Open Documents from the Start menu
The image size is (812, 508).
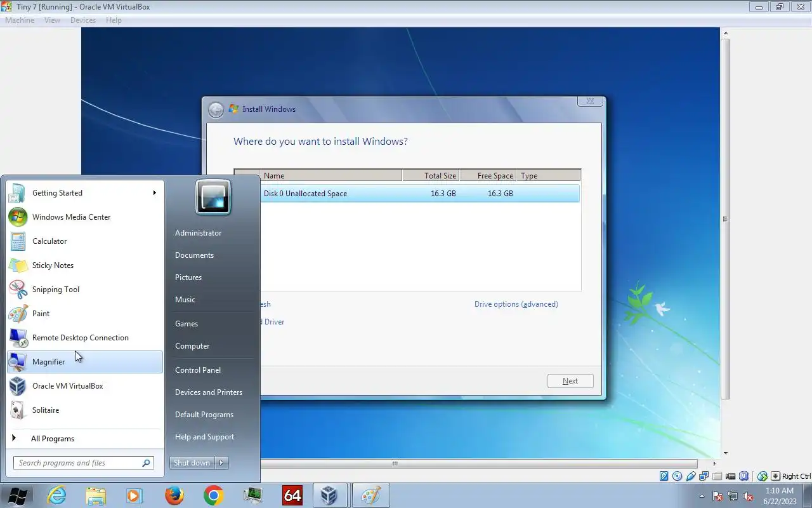[x=195, y=255]
